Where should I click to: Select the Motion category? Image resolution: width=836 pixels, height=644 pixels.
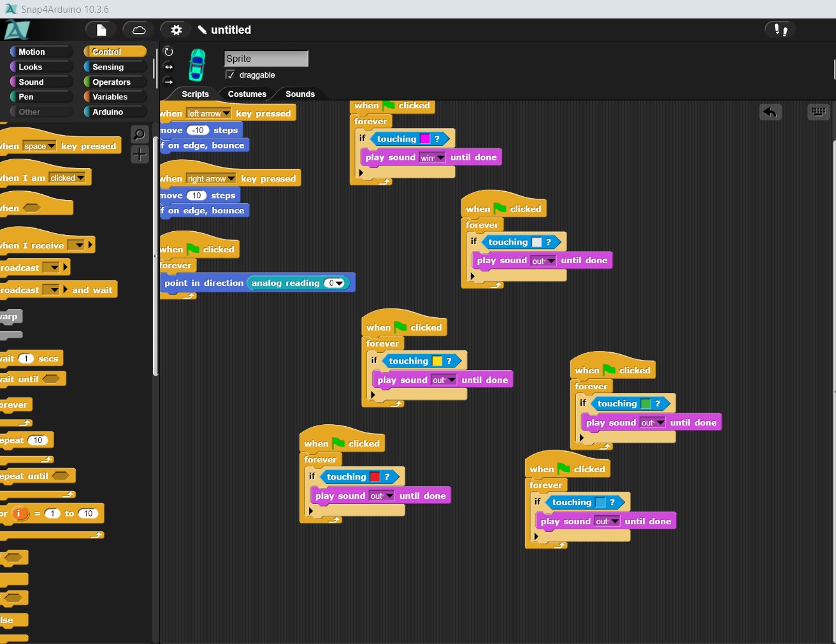coord(41,52)
